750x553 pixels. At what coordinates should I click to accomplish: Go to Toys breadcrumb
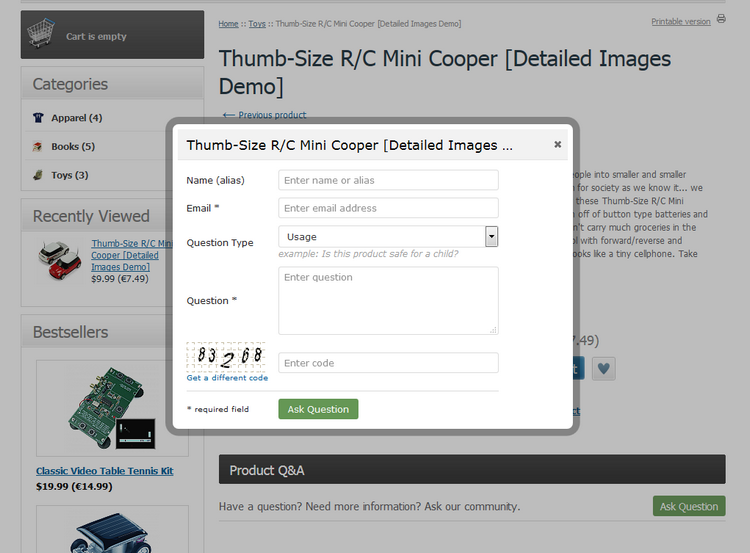pos(257,24)
